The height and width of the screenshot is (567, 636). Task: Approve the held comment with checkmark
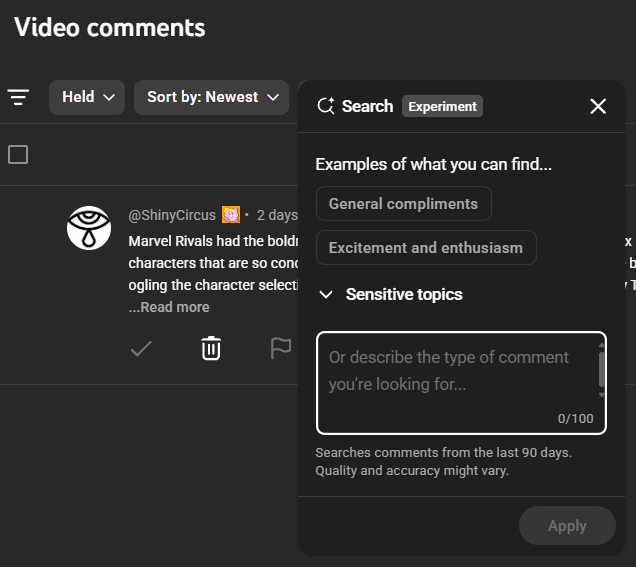[x=141, y=348]
